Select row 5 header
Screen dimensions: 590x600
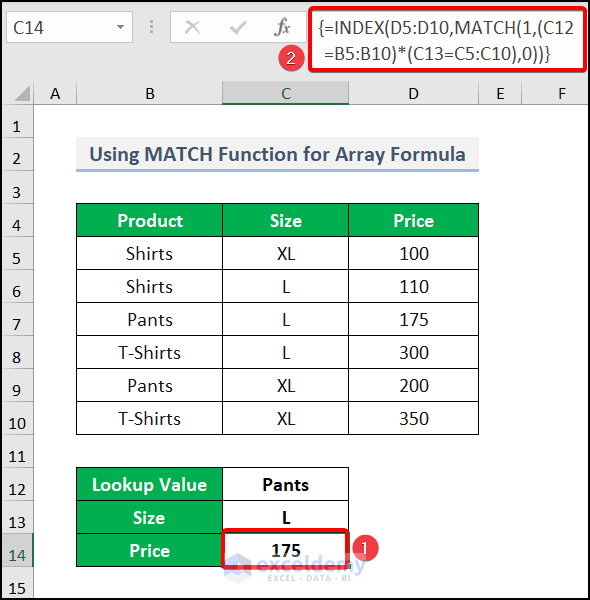point(18,253)
